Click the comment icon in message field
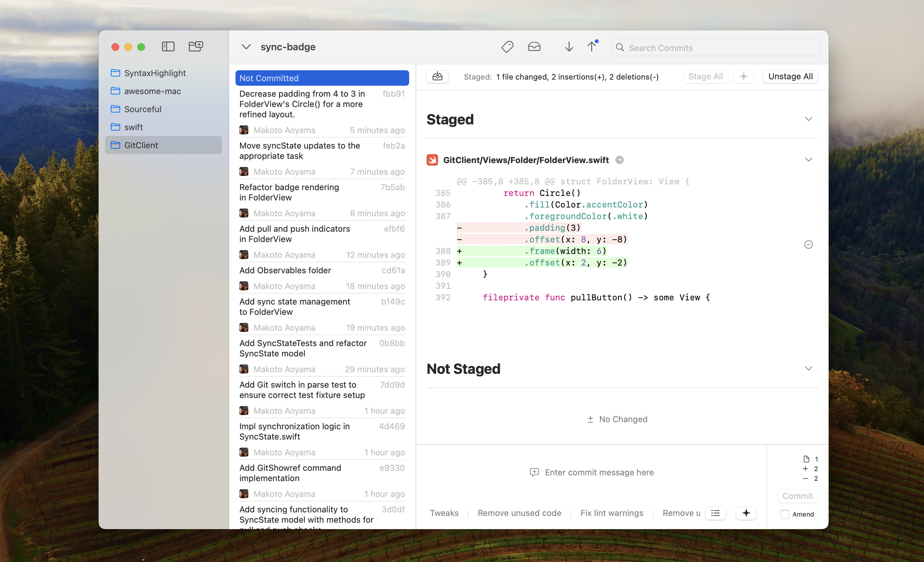 [x=534, y=472]
